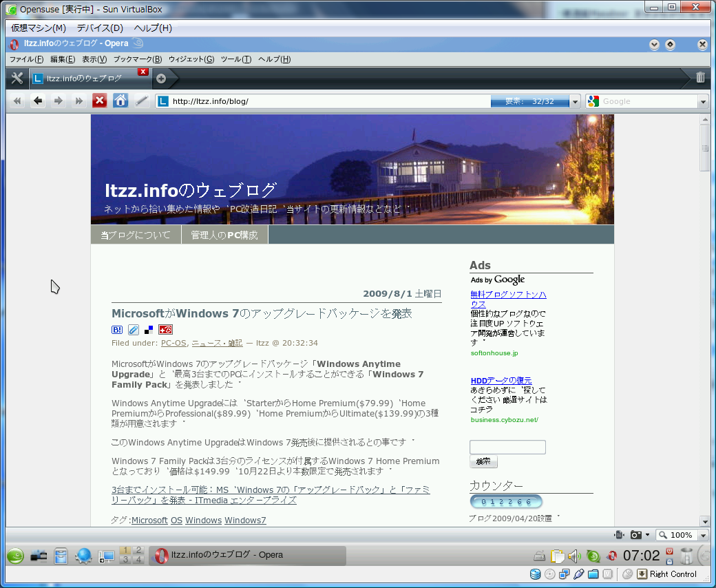This screenshot has width=716, height=588.
Task: Click the trash bin icon in panel
Action: [686, 556]
